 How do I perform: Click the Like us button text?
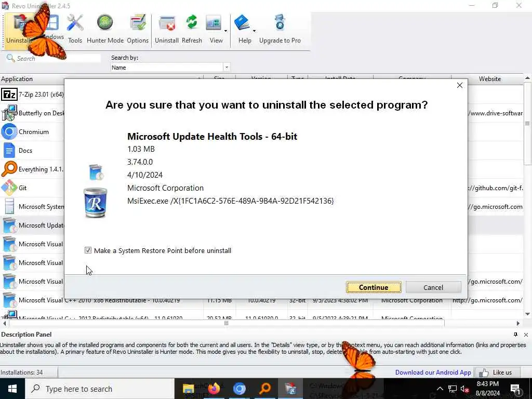point(502,373)
